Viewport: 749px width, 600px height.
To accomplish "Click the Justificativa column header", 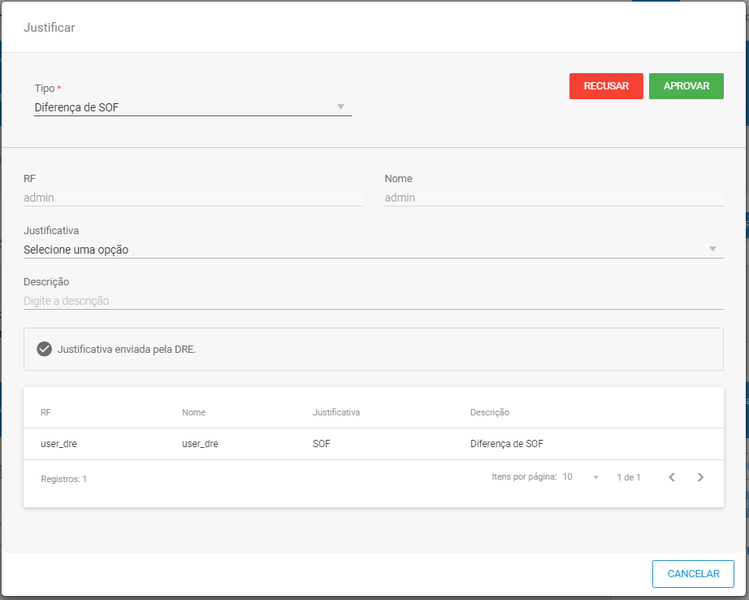I will (336, 412).
